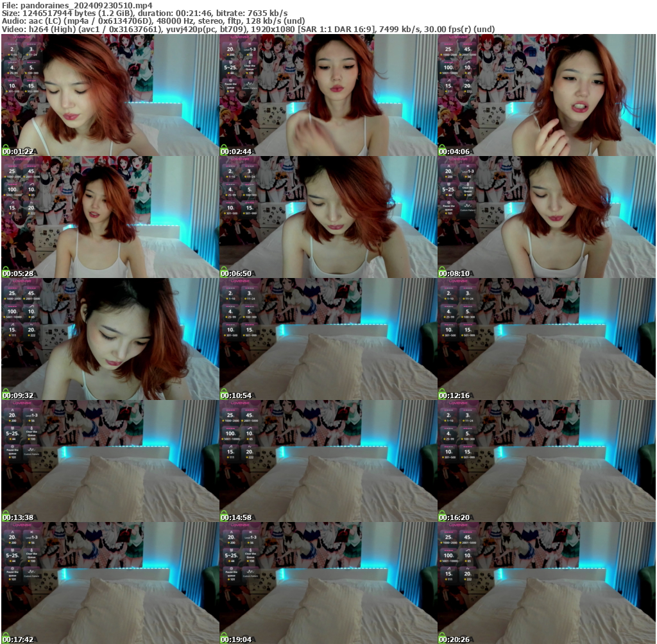Select the 00:02:44 preview thumbnail
657x644 pixels.
click(328, 96)
